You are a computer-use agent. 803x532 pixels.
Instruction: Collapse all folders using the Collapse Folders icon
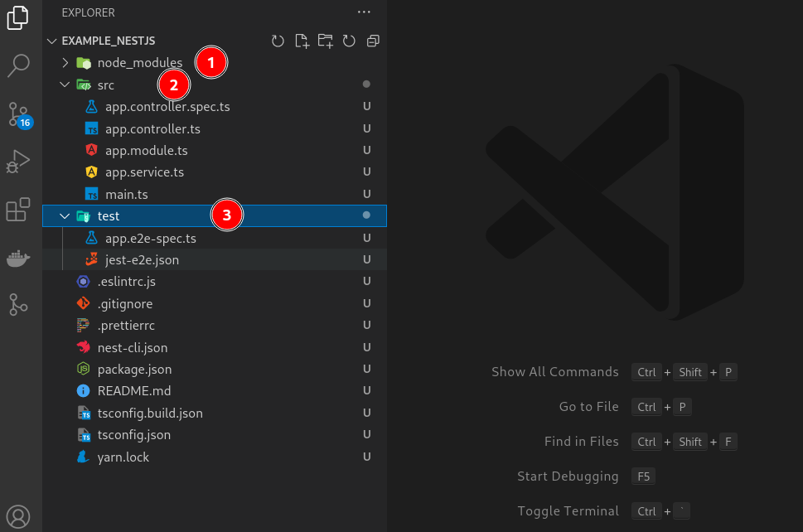372,41
